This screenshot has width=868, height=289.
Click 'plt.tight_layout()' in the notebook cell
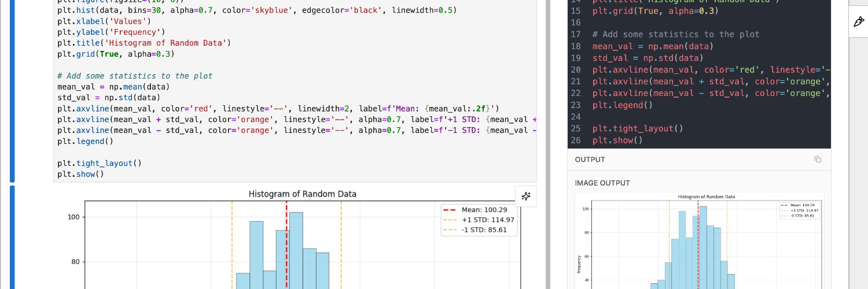(100, 163)
